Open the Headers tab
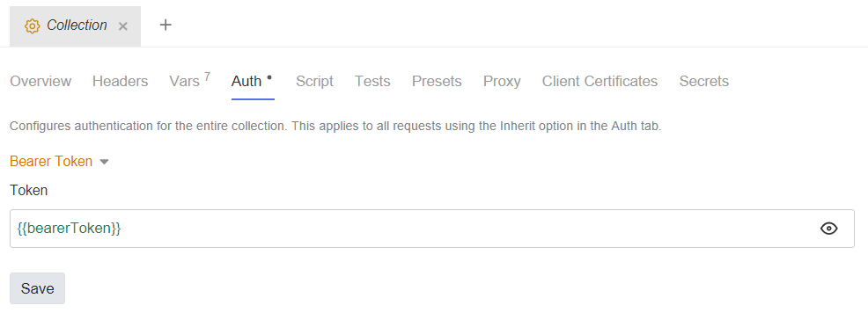868x320 pixels. tap(120, 81)
